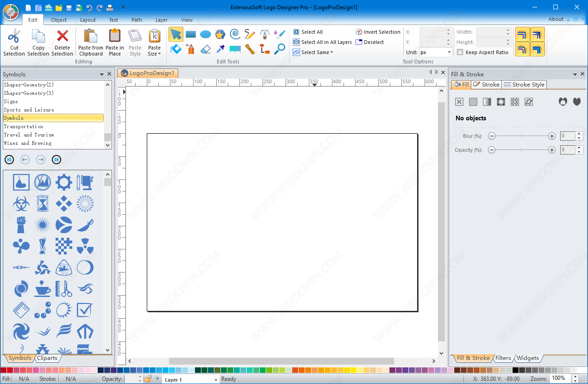Click Select All in All Layers
The width and height of the screenshot is (588, 384).
click(x=322, y=42)
